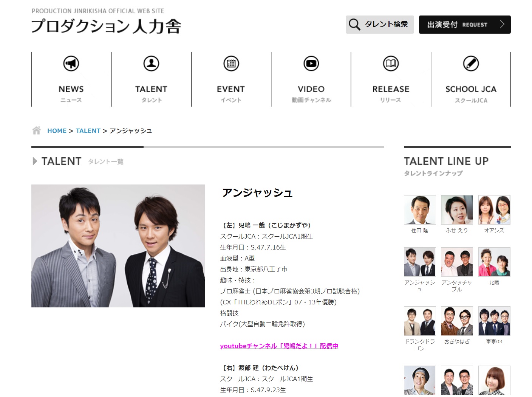The height and width of the screenshot is (397, 532).
Task: Click the SCHOOL JCA pencil icon
Action: (471, 64)
